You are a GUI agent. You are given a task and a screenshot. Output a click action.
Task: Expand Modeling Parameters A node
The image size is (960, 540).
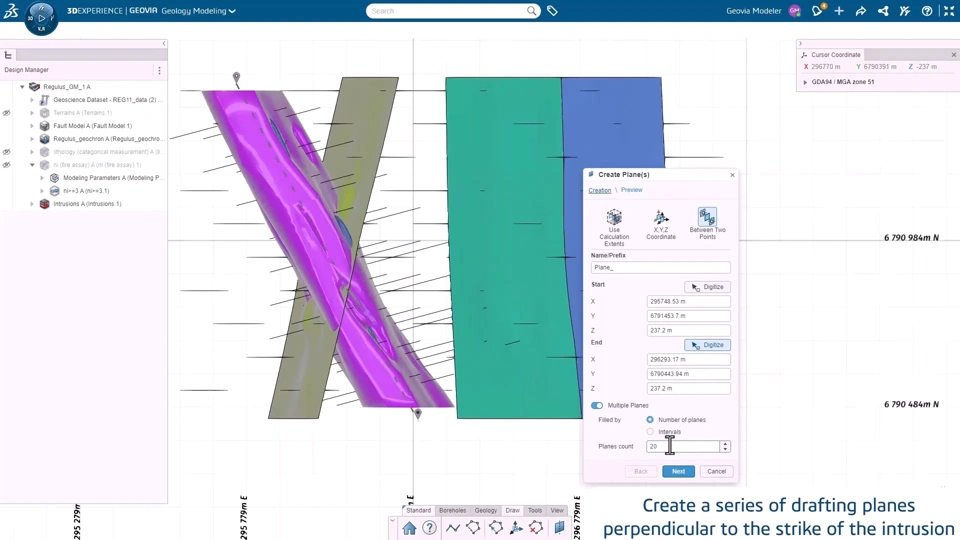pos(42,178)
